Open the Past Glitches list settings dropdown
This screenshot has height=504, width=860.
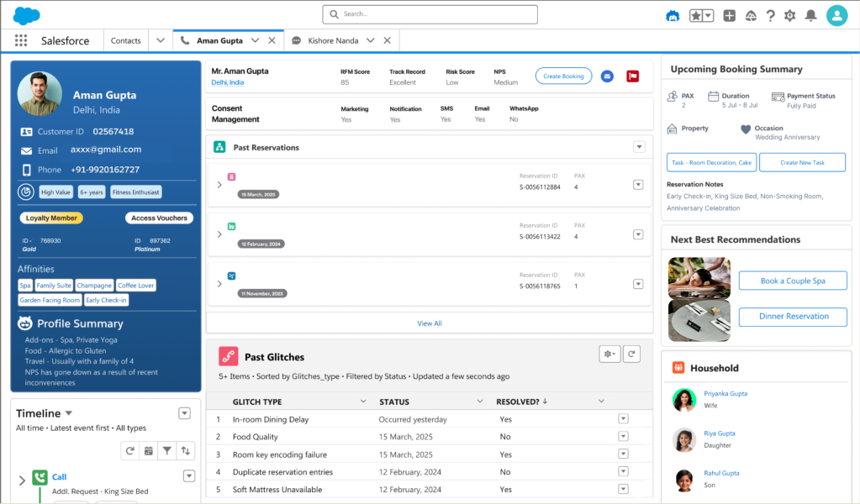pos(609,354)
